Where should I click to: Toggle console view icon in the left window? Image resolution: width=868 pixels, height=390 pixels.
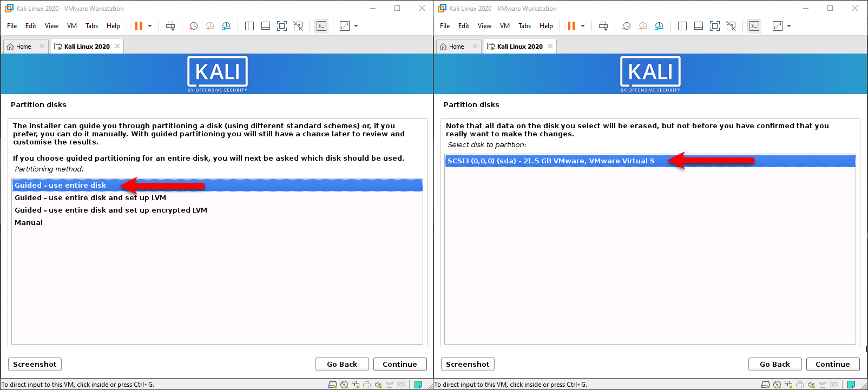pyautogui.click(x=321, y=26)
